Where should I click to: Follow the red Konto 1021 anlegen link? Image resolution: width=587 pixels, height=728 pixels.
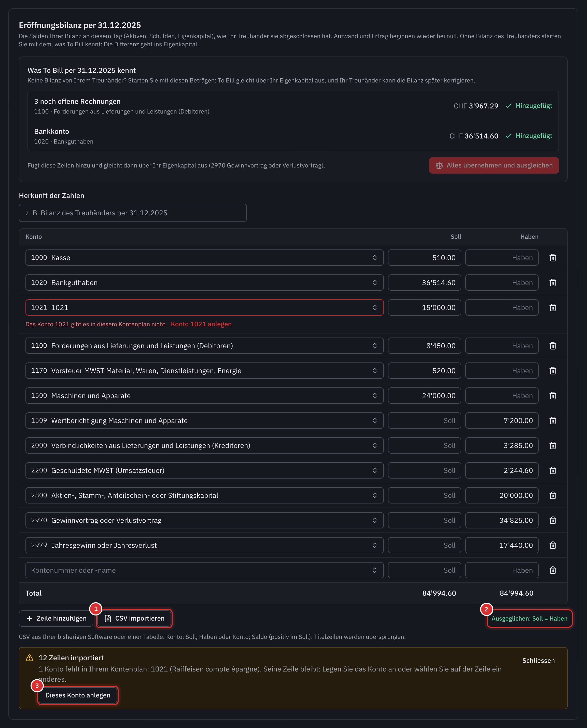tap(201, 324)
